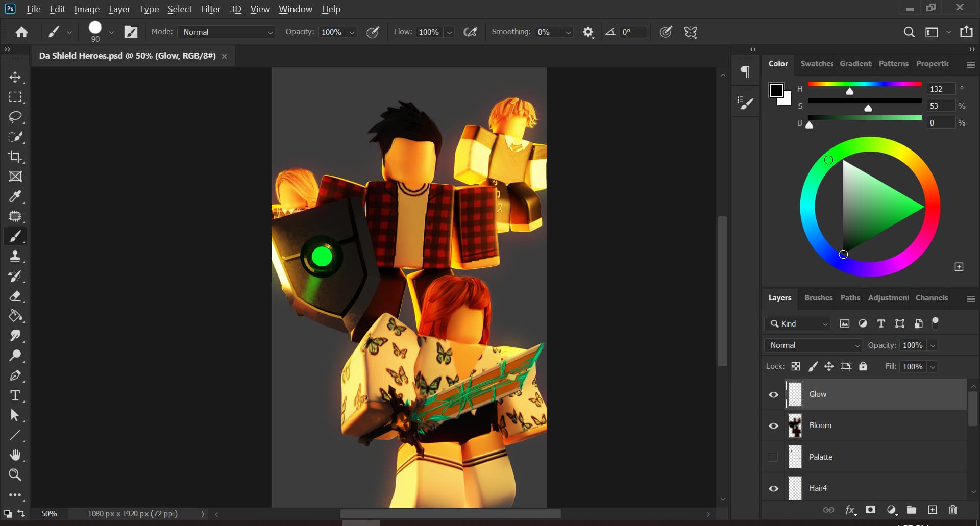Open the Filter menu

pyautogui.click(x=210, y=9)
